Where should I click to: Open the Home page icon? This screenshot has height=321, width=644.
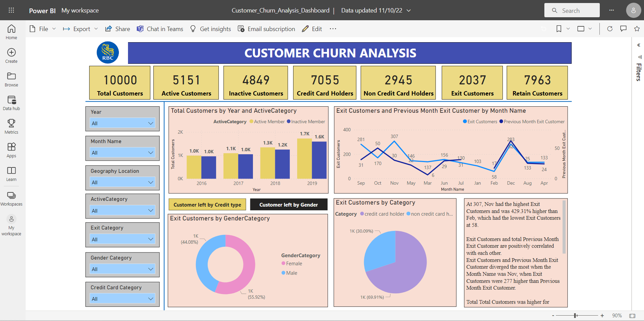click(11, 31)
